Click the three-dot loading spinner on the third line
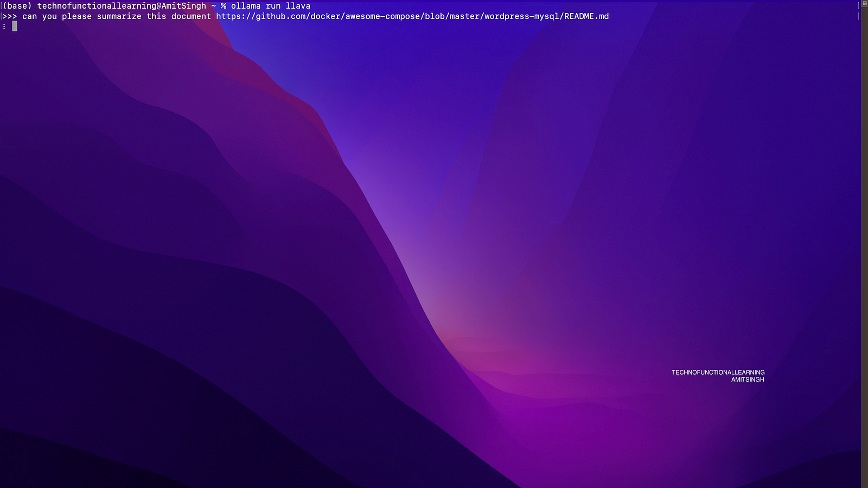868x488 pixels. tap(4, 26)
